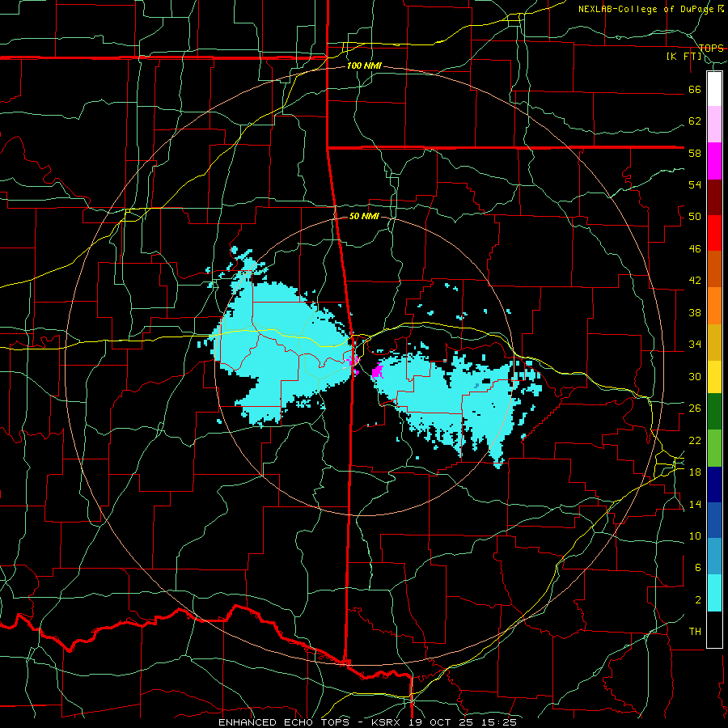Click the magenta legend swatch between 54 and 58
728x728 pixels.
[714, 161]
